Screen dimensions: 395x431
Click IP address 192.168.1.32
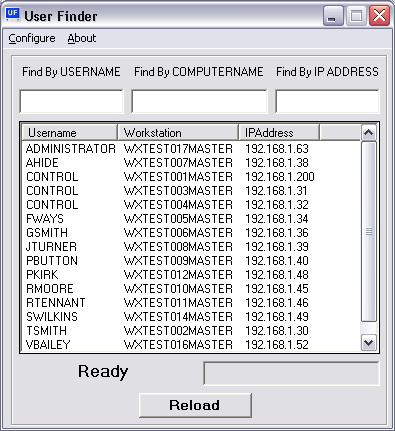point(277,205)
